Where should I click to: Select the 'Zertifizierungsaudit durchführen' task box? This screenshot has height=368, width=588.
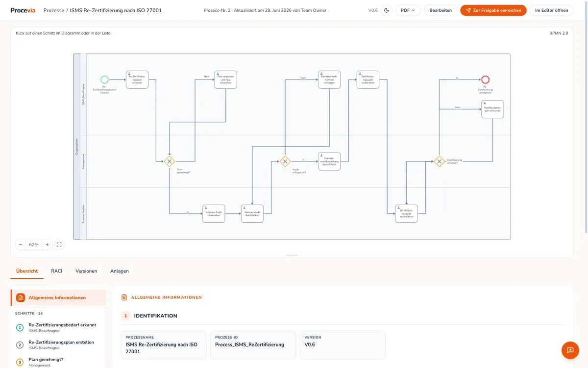407,213
